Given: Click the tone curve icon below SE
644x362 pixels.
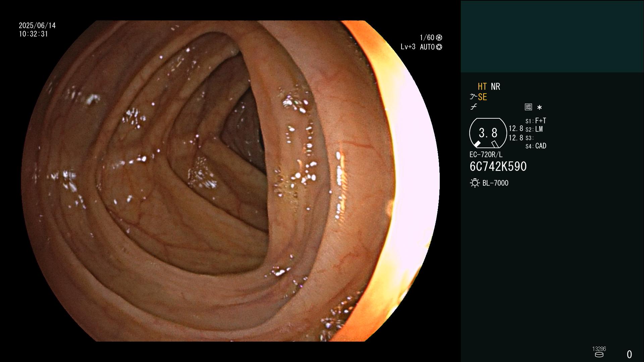Looking at the screenshot, I should [474, 107].
